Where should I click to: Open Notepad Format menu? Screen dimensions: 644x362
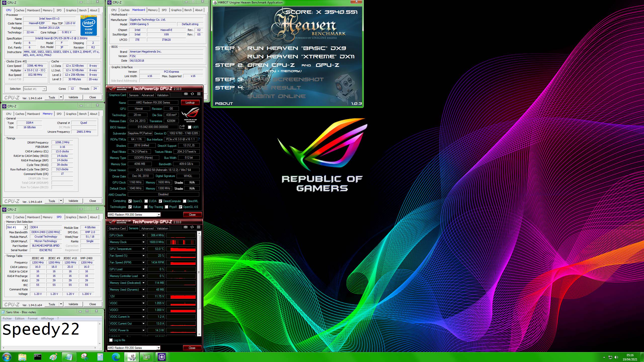[32, 318]
